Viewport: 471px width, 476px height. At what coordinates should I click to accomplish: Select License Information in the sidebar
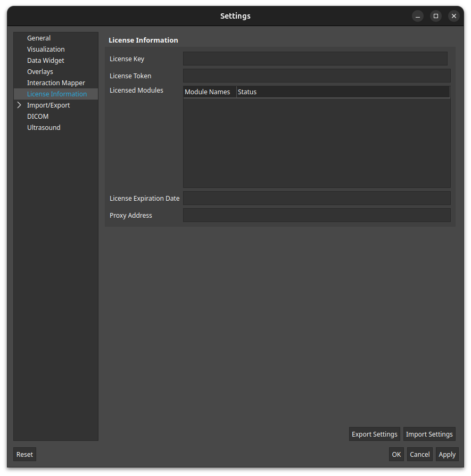coord(57,94)
